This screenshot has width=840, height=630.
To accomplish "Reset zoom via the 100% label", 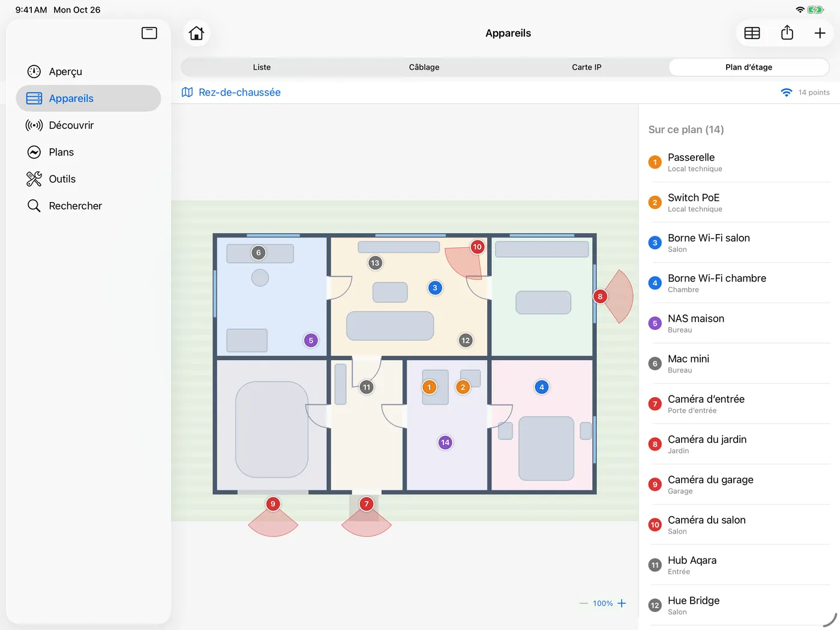I will [603, 604].
